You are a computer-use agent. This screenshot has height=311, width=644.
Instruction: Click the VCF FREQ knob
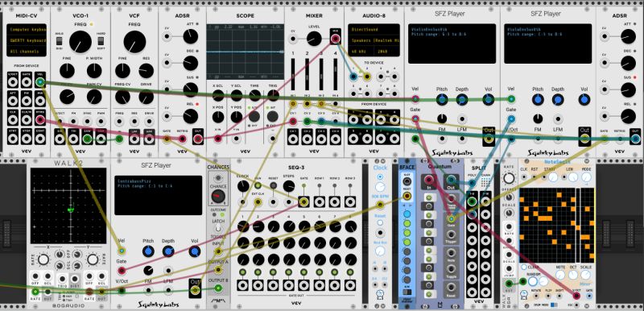coord(134,42)
